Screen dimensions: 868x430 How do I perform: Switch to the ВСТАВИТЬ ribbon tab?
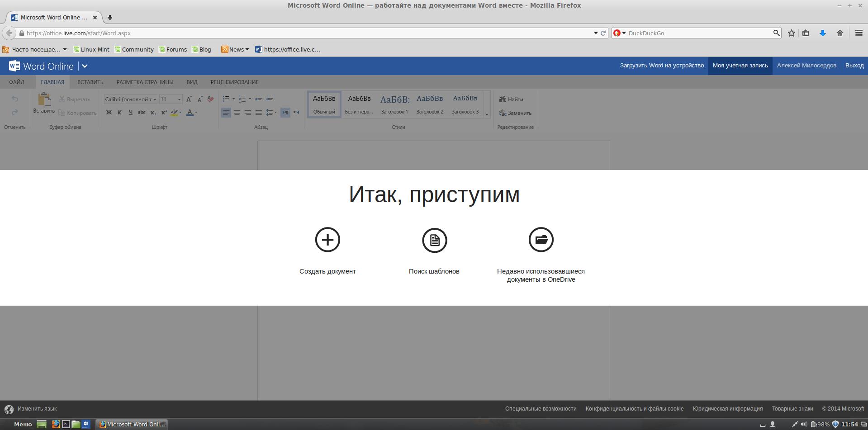(x=90, y=82)
